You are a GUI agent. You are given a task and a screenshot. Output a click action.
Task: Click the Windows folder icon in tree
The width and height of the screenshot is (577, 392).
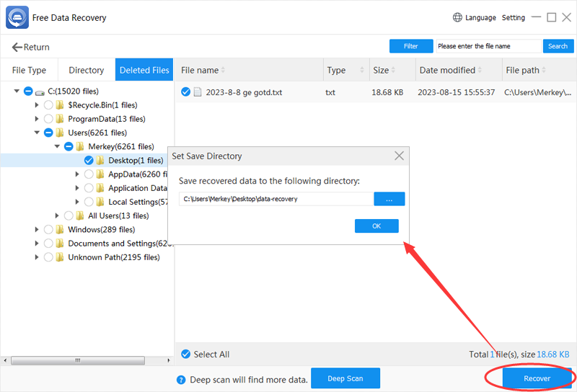pyautogui.click(x=61, y=229)
